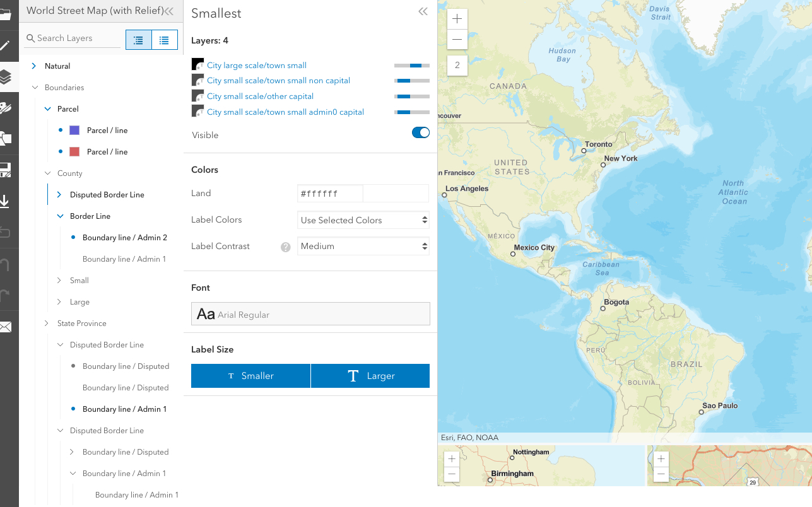Click the download arrow icon in sidebar
This screenshot has width=812, height=507.
[x=5, y=202]
